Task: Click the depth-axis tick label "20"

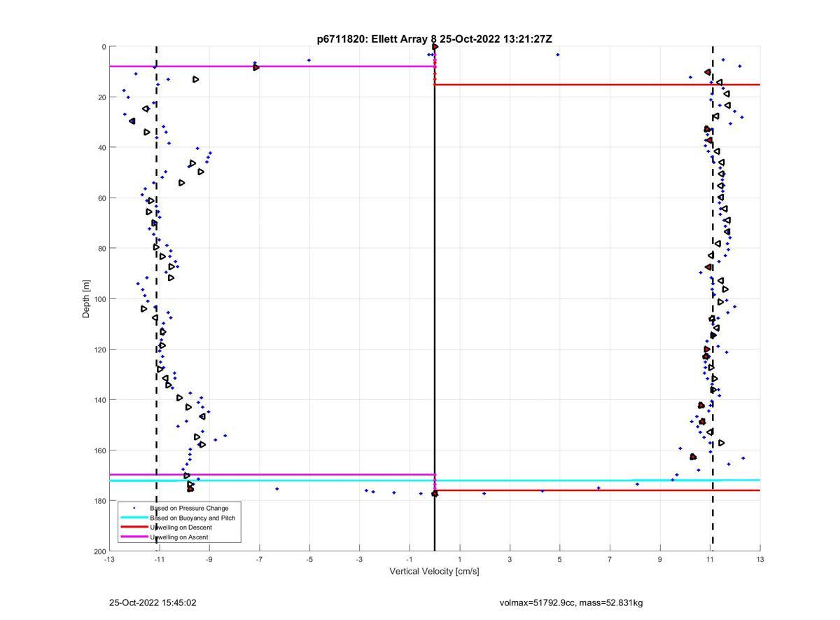Action: 102,97
